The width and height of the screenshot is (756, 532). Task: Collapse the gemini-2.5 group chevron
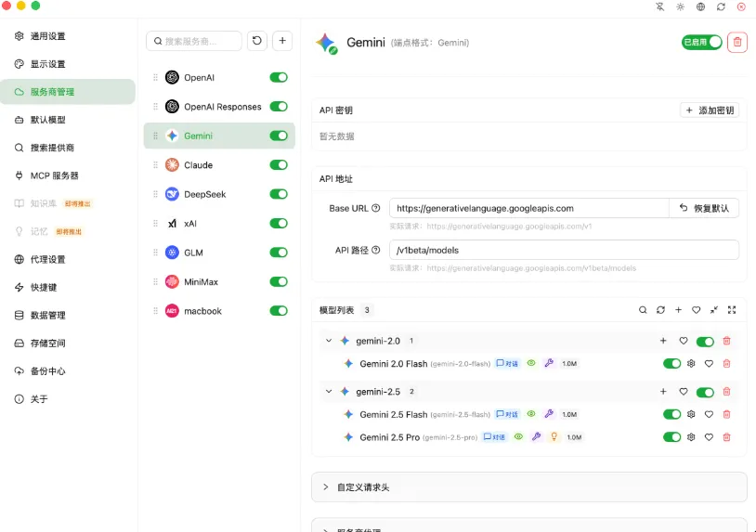pos(329,391)
